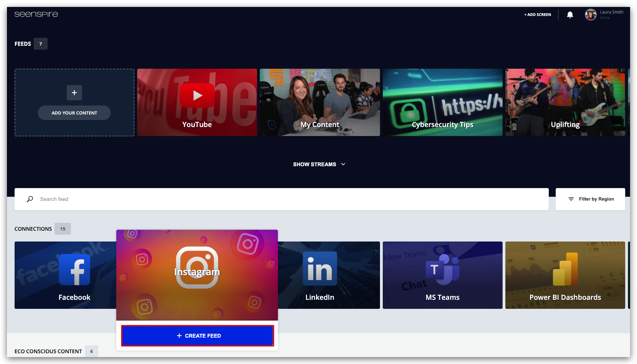Click the plus icon in the add content tile
Screen dimensions: 637x364
[x=74, y=93]
